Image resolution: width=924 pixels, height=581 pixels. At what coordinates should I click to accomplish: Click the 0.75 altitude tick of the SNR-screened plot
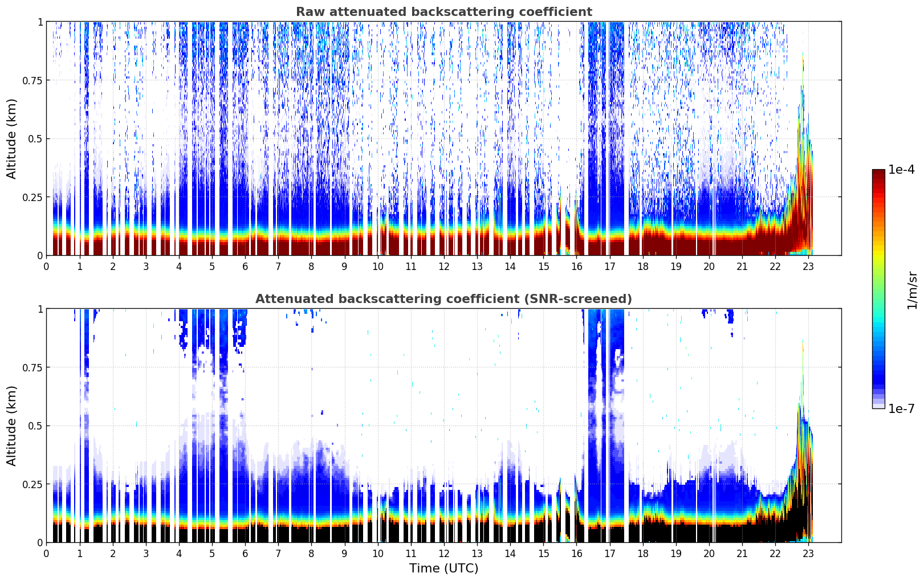(x=33, y=367)
